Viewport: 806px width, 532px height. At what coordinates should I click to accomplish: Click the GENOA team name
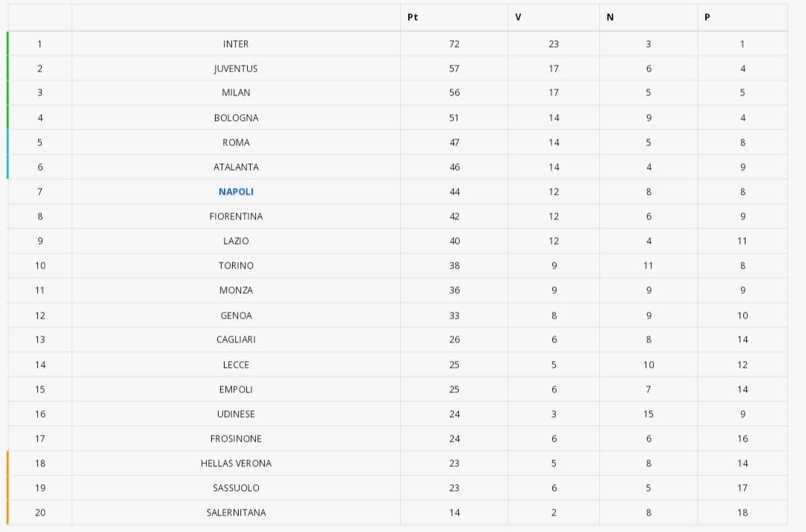[236, 316]
